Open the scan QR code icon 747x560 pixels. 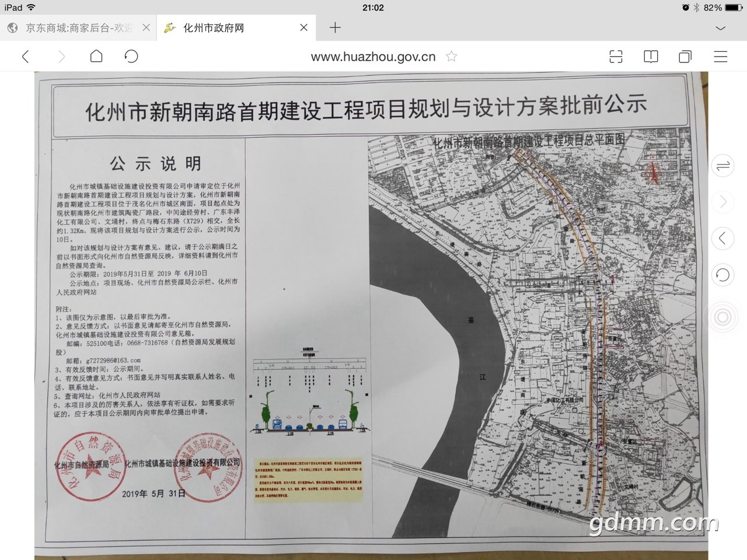(616, 57)
